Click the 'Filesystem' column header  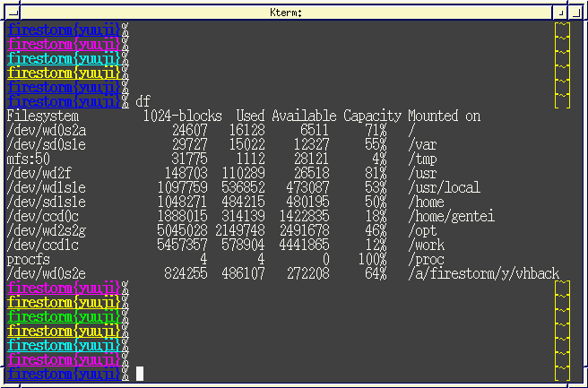pos(42,116)
